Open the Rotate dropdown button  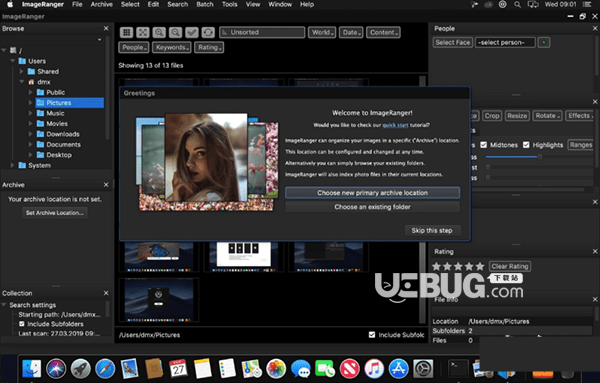[547, 116]
